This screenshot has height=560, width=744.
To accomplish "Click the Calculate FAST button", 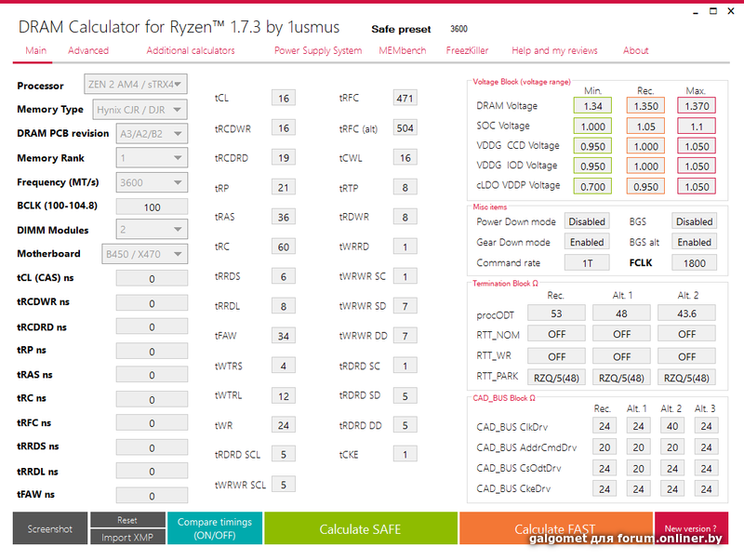I will pos(555,528).
